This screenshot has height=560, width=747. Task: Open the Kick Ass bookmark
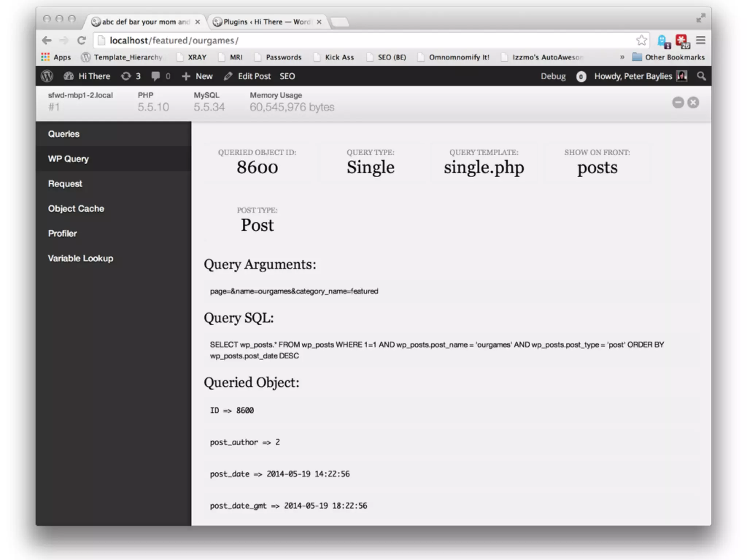tap(334, 57)
